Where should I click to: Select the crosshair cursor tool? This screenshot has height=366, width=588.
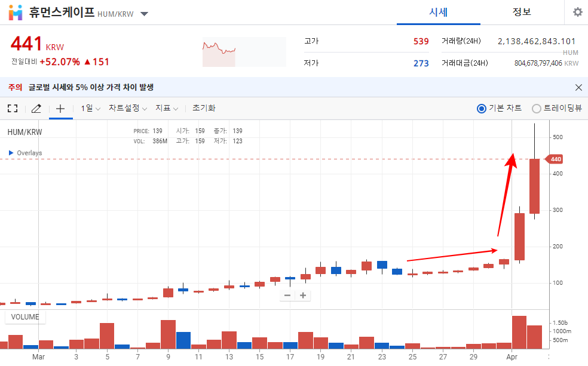[60, 109]
